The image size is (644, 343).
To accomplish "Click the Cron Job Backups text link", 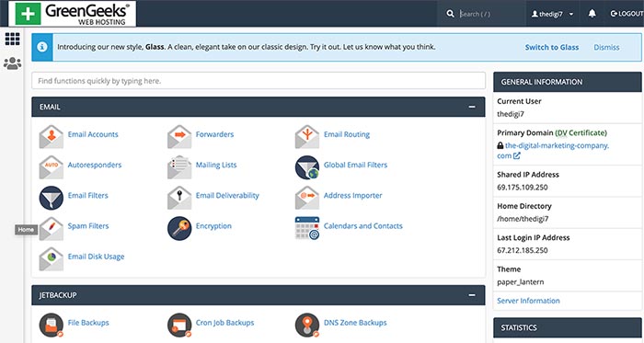I will click(224, 323).
